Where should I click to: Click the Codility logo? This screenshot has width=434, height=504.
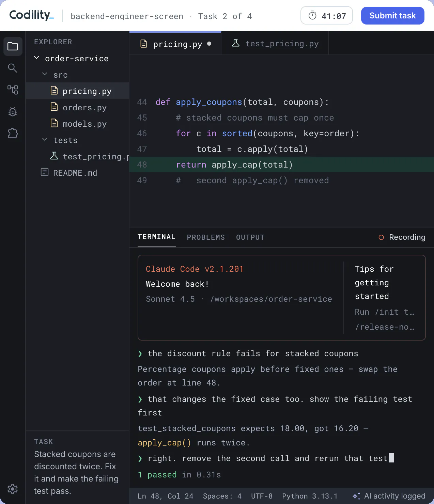(x=31, y=15)
